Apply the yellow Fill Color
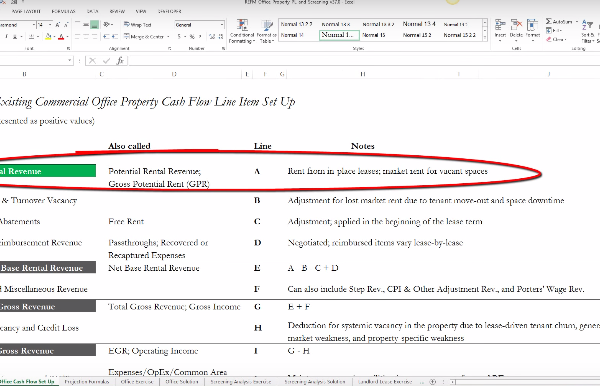Viewport: 600px width, 386px height. coord(48,37)
